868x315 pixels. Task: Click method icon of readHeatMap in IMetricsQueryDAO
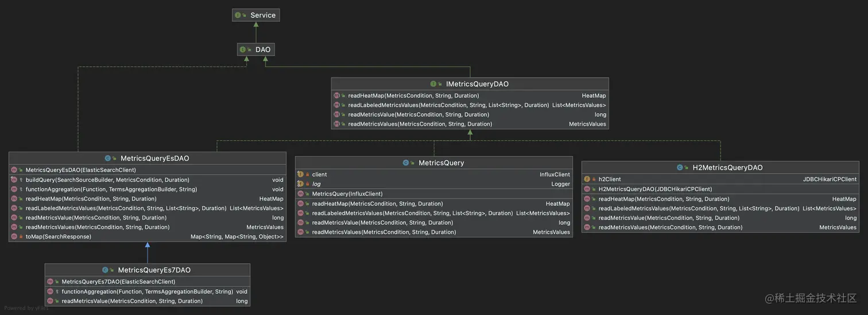[336, 95]
